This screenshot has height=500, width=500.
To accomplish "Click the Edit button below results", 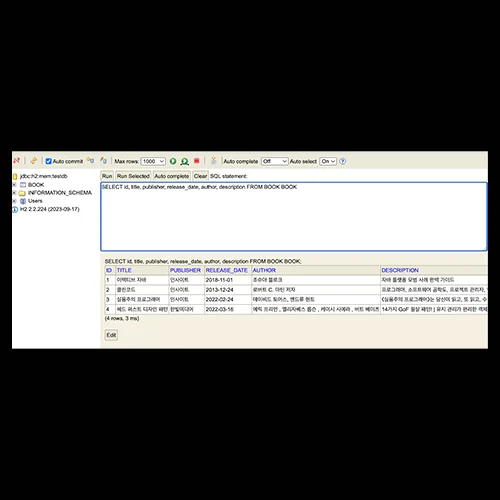I will pyautogui.click(x=111, y=335).
